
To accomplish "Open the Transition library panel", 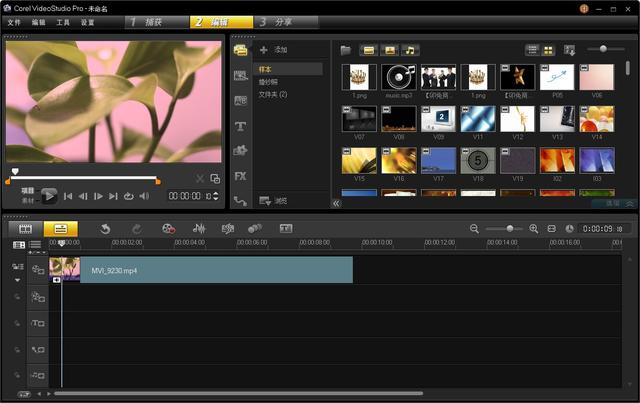I will (x=240, y=100).
